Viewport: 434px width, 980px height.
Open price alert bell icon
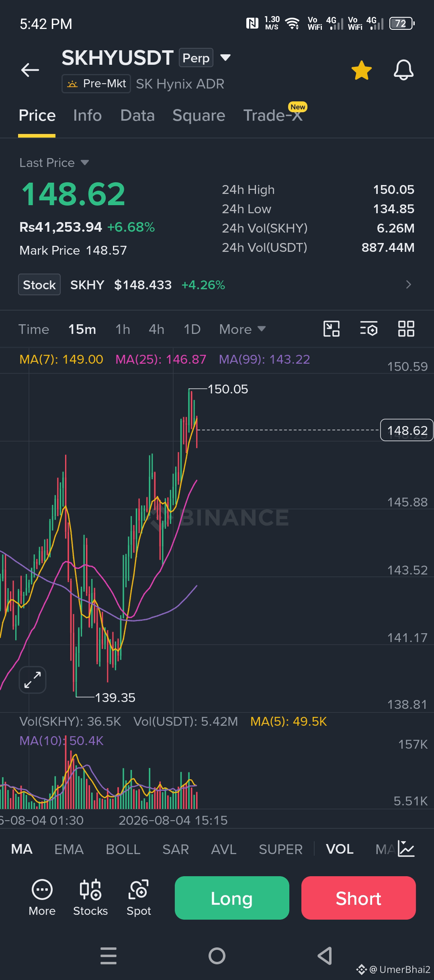(x=403, y=70)
